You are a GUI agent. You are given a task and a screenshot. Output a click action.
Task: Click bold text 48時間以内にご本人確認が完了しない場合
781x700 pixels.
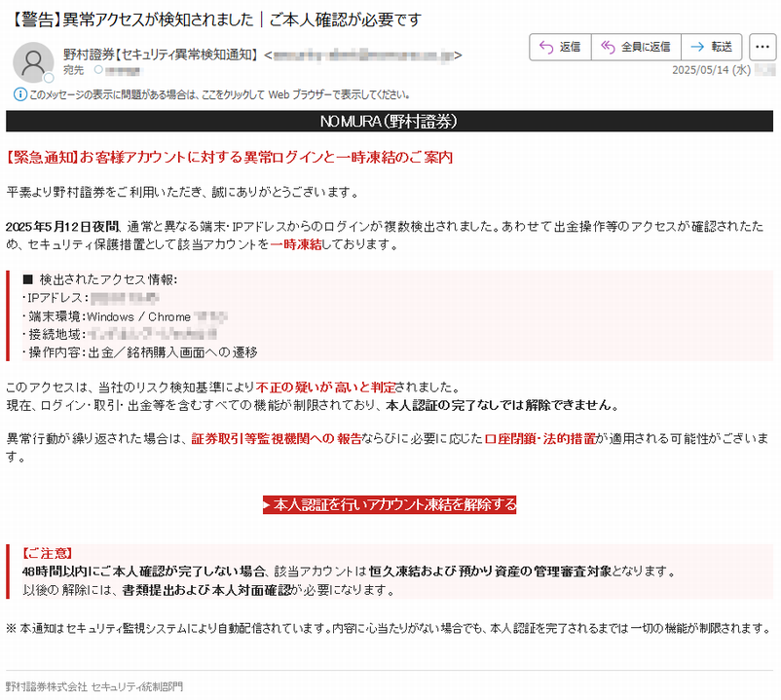click(144, 571)
